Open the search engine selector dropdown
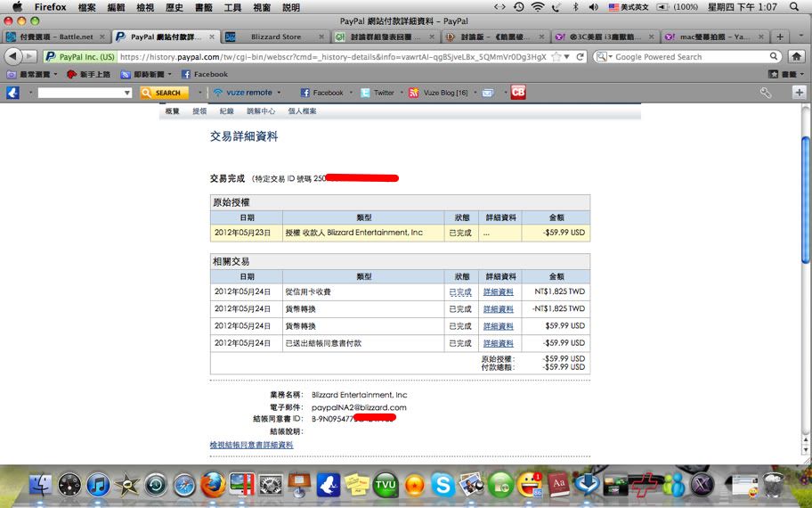This screenshot has height=508, width=812. pyautogui.click(x=604, y=56)
